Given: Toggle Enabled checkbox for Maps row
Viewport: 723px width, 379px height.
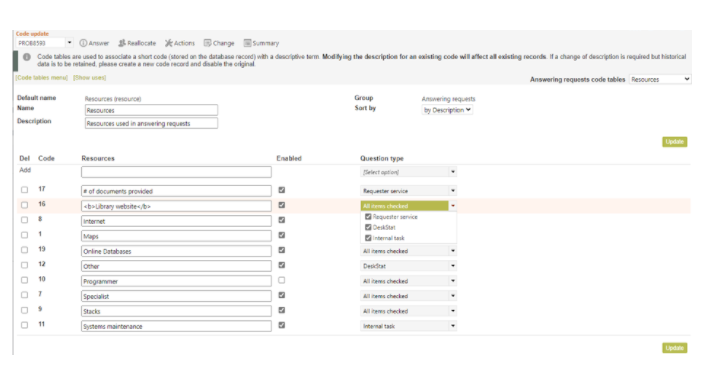Looking at the screenshot, I should coord(282,235).
